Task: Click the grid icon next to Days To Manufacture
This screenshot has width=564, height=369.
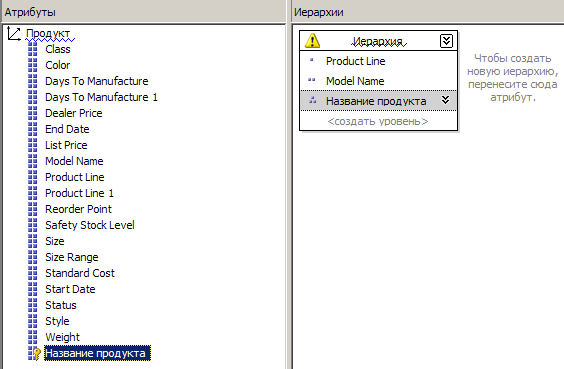Action: tap(33, 81)
